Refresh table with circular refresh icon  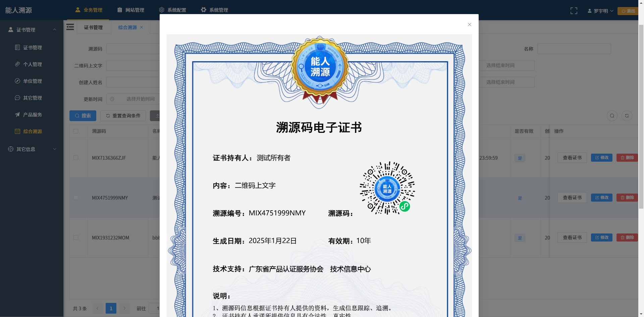627,116
